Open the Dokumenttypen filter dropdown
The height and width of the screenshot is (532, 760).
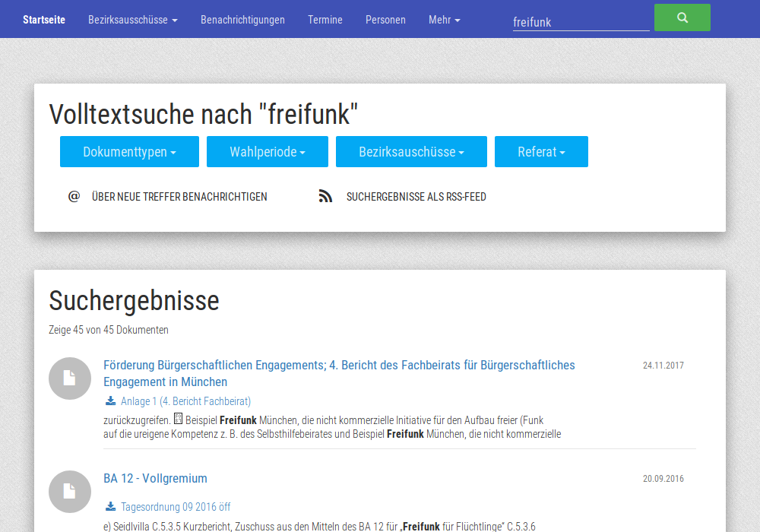coord(129,151)
